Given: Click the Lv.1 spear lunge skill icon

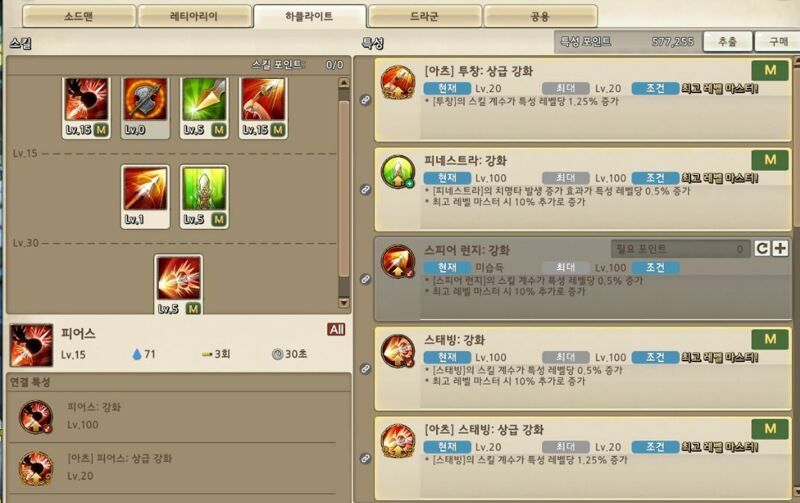Looking at the screenshot, I should point(145,196).
